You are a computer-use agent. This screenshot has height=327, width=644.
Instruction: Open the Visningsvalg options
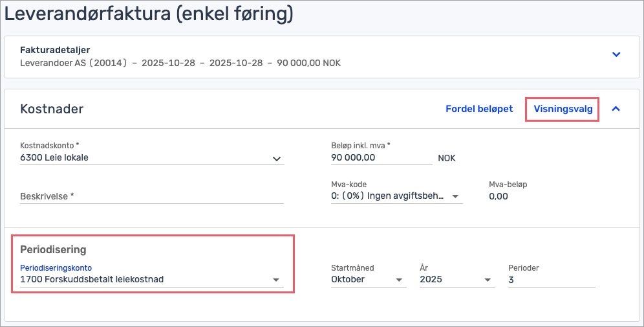[x=563, y=109]
